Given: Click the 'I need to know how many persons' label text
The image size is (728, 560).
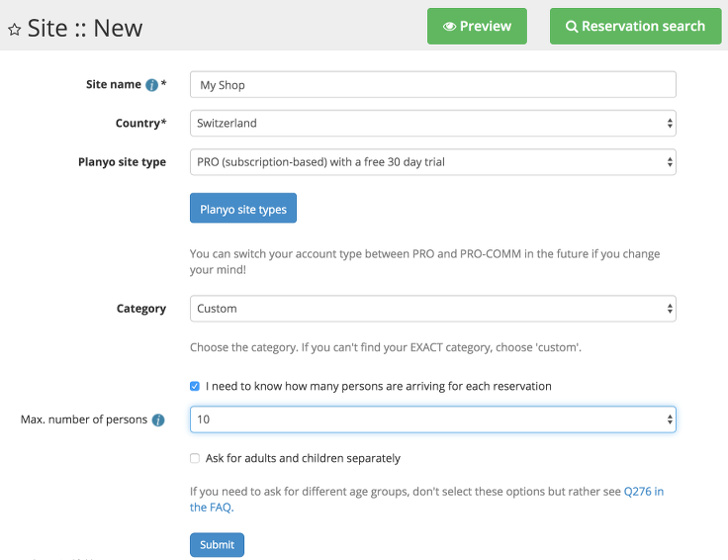Looking at the screenshot, I should 378,386.
